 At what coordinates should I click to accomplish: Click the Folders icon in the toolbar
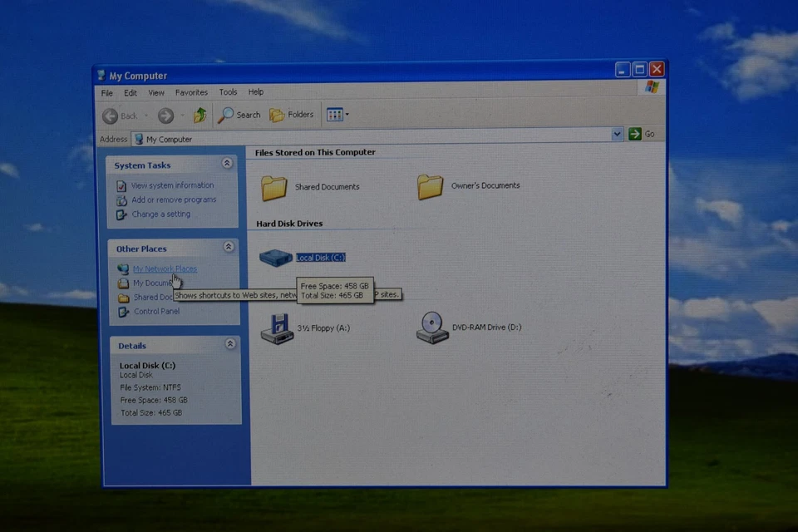(293, 114)
